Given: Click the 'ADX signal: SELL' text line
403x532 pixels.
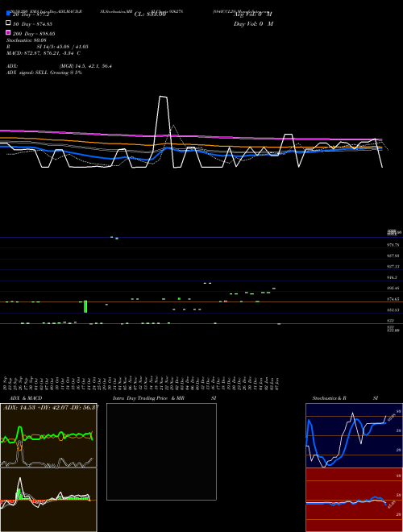Looking at the screenshot, I should click(x=44, y=73).
